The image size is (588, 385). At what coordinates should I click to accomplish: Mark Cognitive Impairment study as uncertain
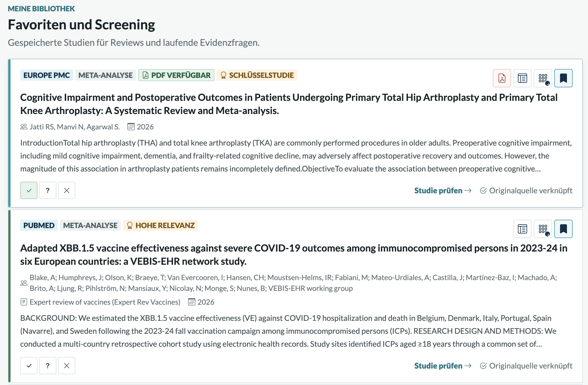coord(48,190)
